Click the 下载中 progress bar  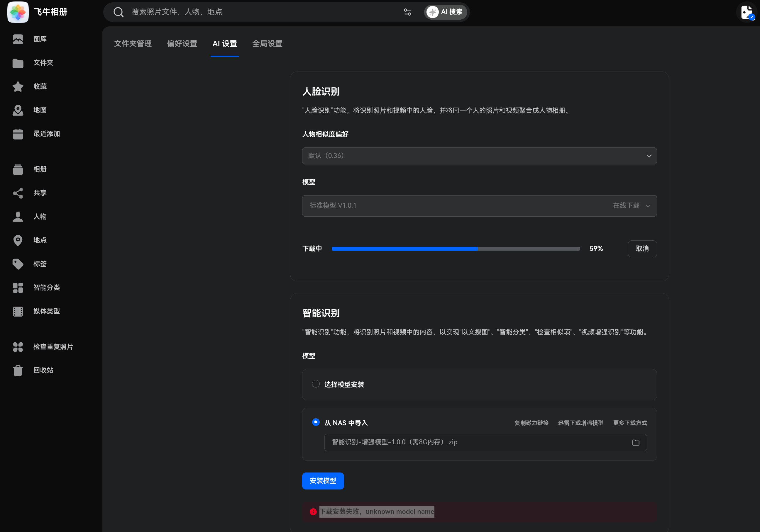(456, 249)
